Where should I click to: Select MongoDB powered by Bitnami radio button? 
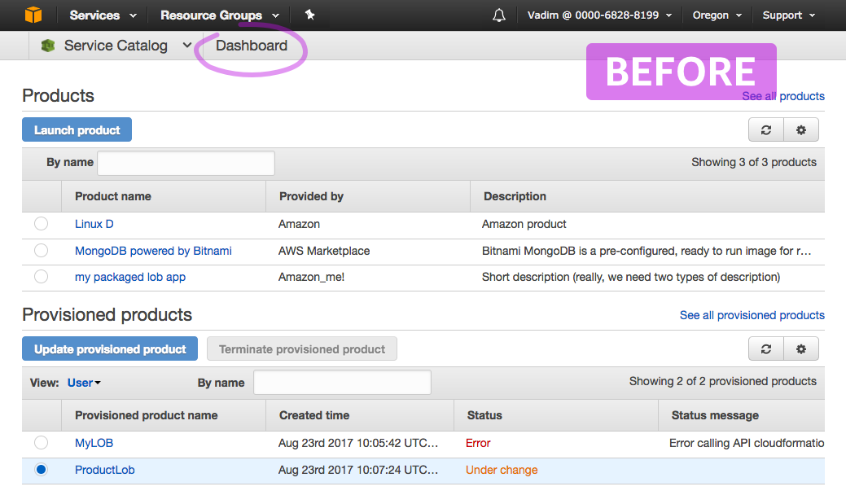click(41, 251)
